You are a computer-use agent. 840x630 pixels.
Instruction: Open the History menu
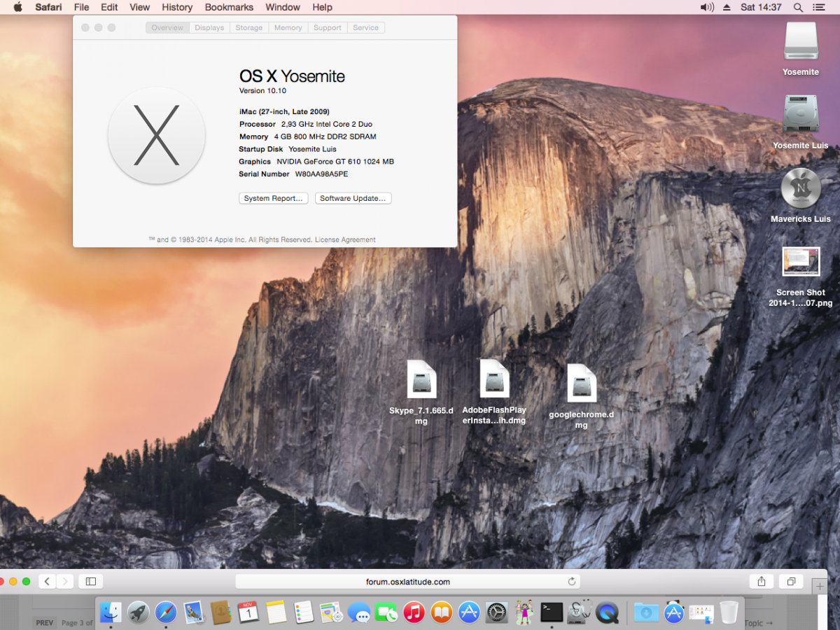click(177, 7)
